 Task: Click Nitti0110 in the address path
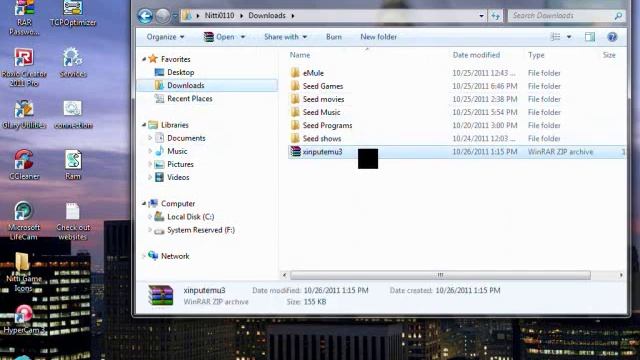point(219,16)
